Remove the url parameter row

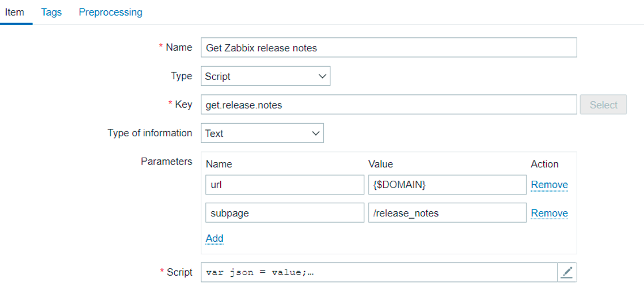coord(549,185)
